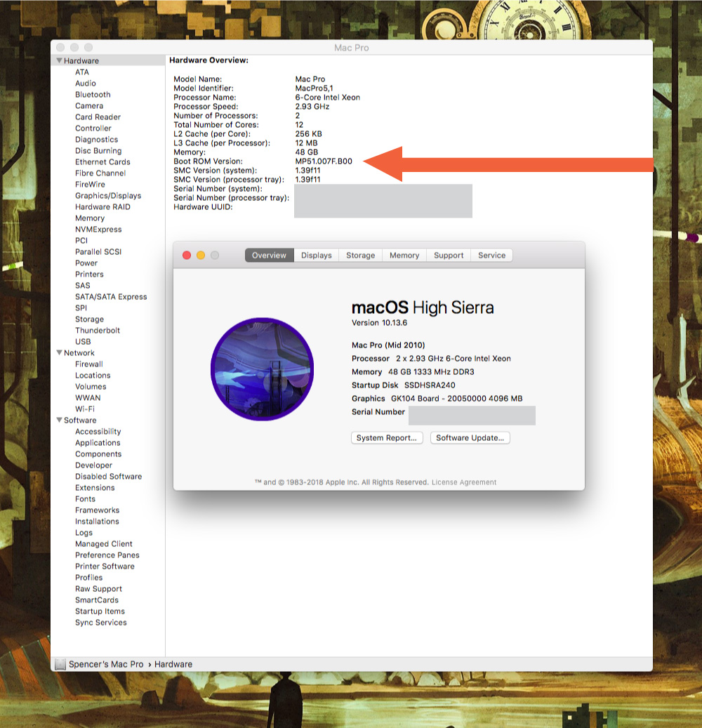The height and width of the screenshot is (728, 702).
Task: Select Graphics/Displays in the sidebar
Action: (108, 195)
